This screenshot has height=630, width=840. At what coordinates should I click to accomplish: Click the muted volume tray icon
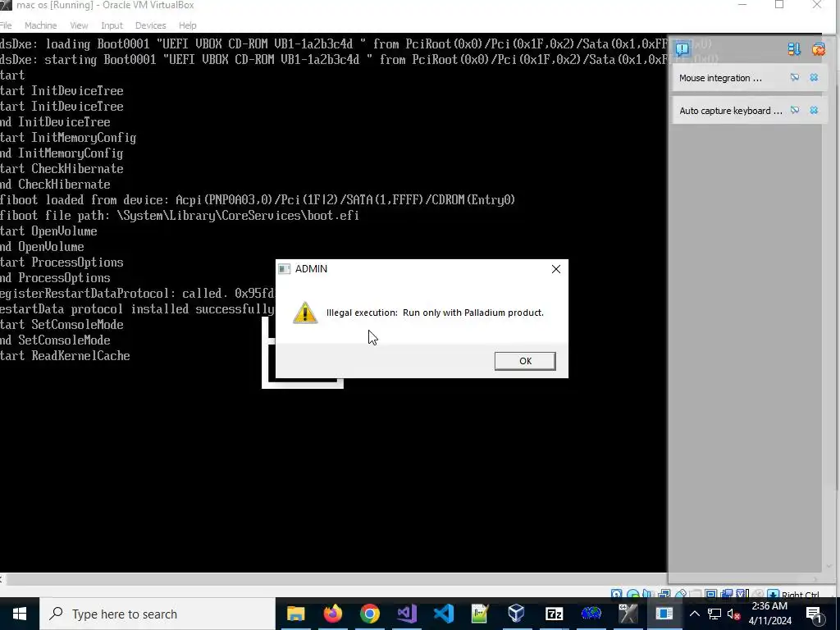[x=733, y=614]
